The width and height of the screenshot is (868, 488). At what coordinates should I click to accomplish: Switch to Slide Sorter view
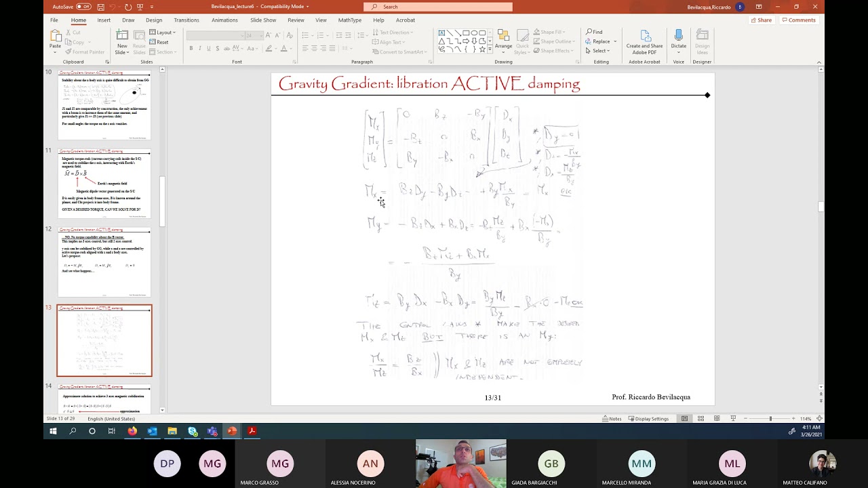point(701,418)
